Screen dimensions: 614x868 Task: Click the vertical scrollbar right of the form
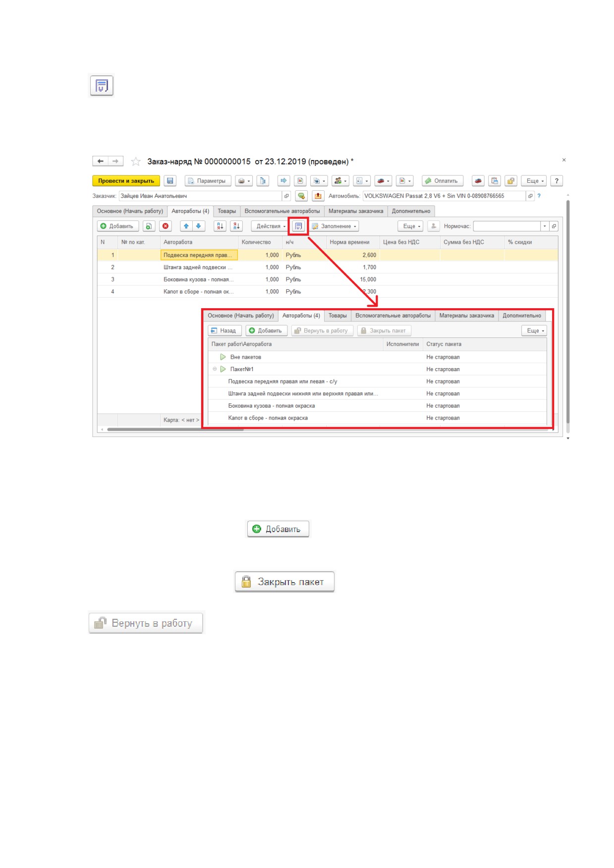point(568,312)
